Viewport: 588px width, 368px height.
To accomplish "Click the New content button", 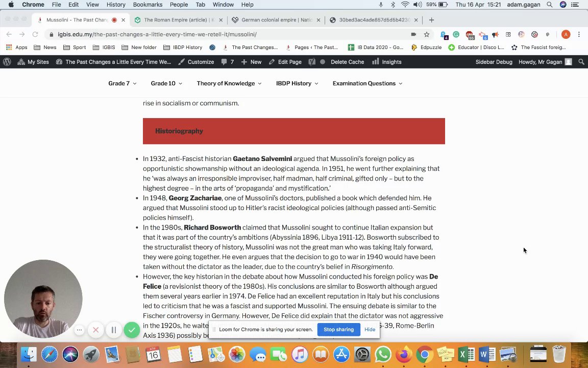I will (251, 62).
